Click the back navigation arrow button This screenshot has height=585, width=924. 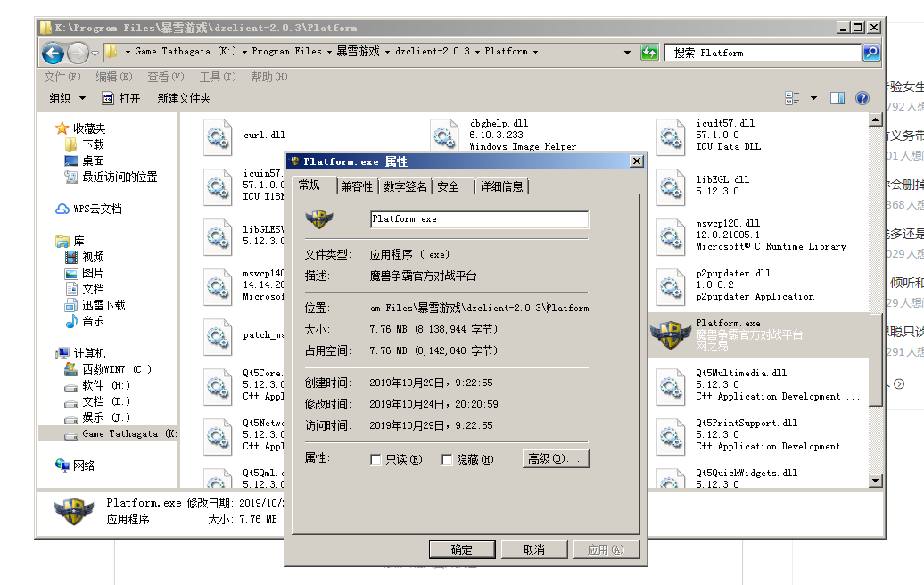pyautogui.click(x=52, y=53)
